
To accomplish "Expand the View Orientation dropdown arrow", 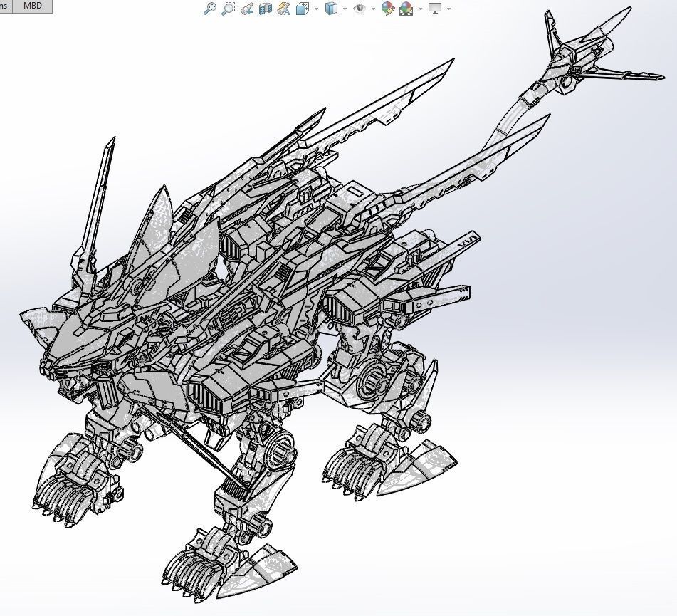I will coord(317,9).
